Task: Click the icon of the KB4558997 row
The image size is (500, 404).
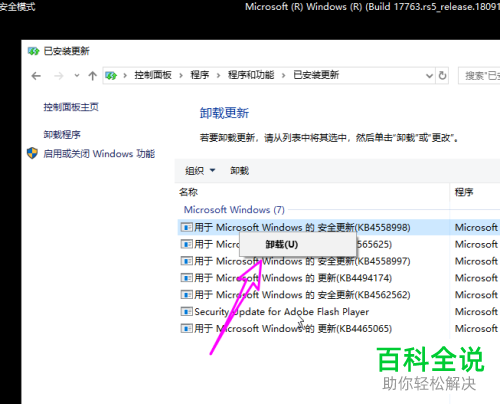Action: click(187, 261)
